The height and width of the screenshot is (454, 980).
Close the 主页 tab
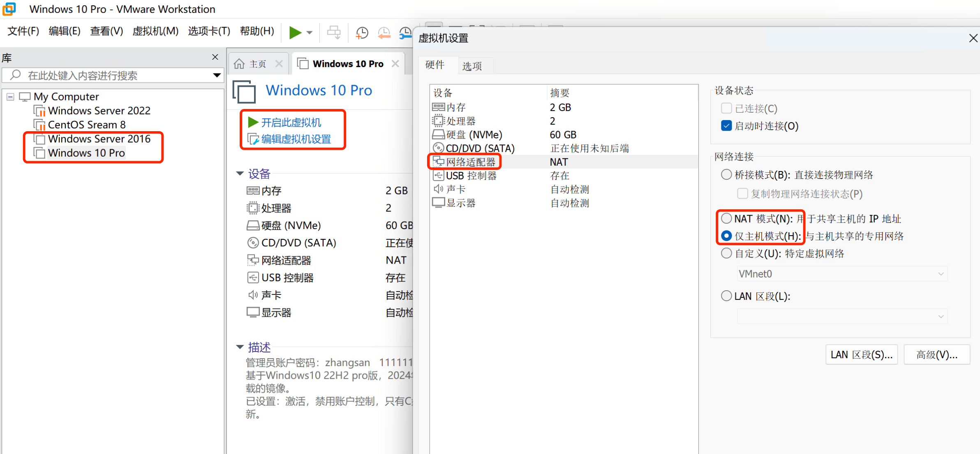(279, 64)
